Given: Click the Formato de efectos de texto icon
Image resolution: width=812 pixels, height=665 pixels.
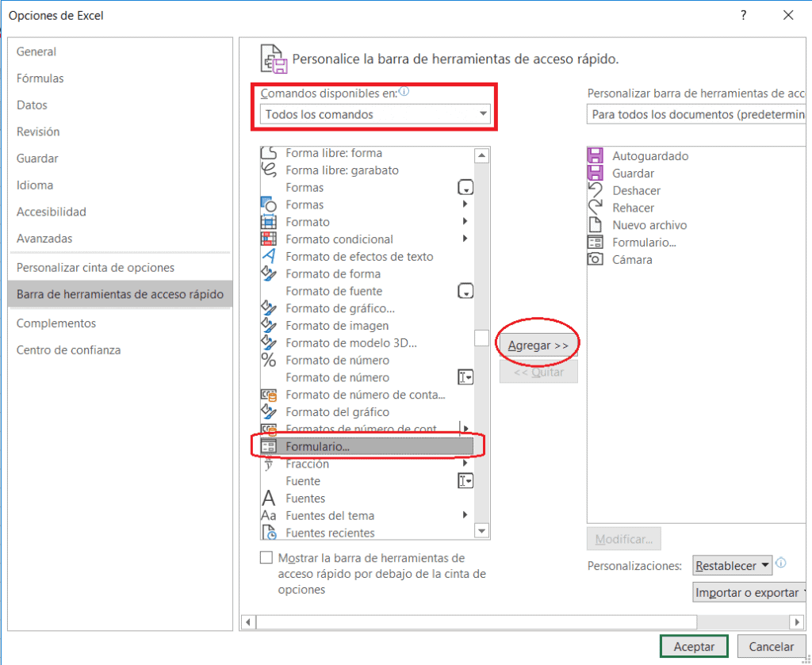Looking at the screenshot, I should coord(268,256).
